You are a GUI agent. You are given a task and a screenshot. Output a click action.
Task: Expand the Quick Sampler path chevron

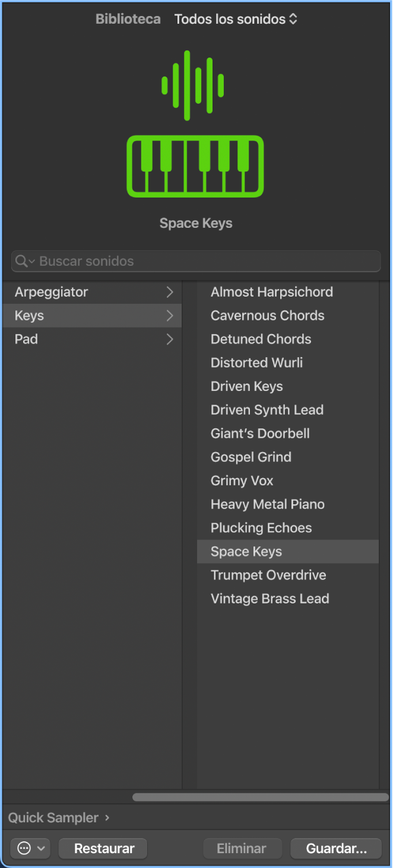point(107,818)
